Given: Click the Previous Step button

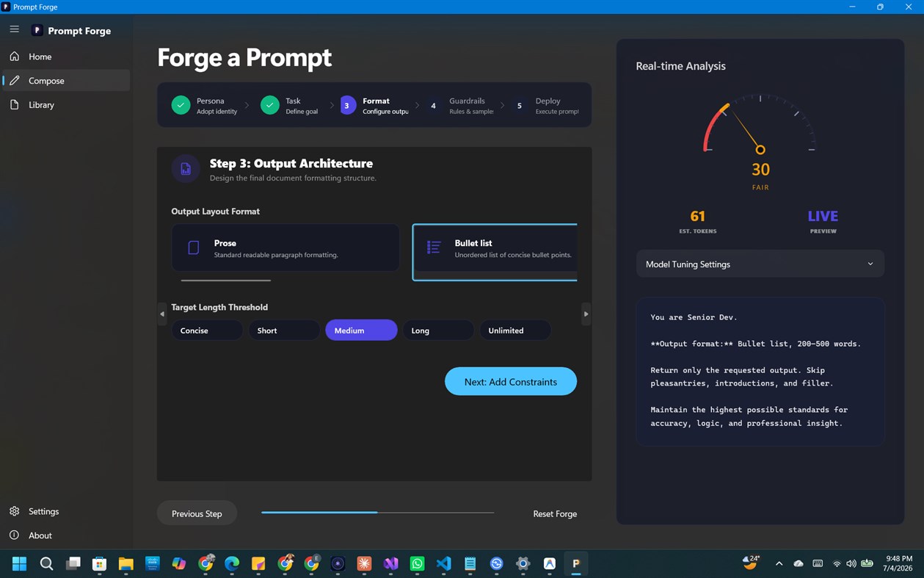Looking at the screenshot, I should pyautogui.click(x=197, y=513).
